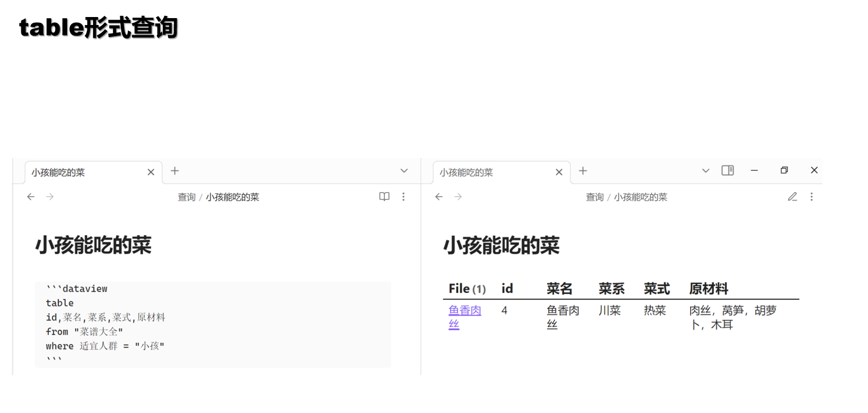Screen dimensions: 868x413
Task: Click the 菜名 column header
Action: [x=559, y=289]
